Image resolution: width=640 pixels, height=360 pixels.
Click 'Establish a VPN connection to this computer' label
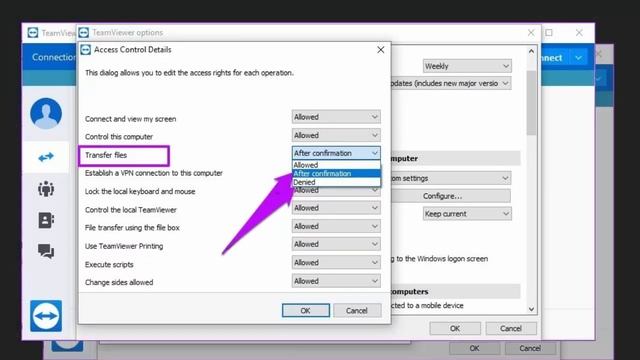tap(154, 173)
